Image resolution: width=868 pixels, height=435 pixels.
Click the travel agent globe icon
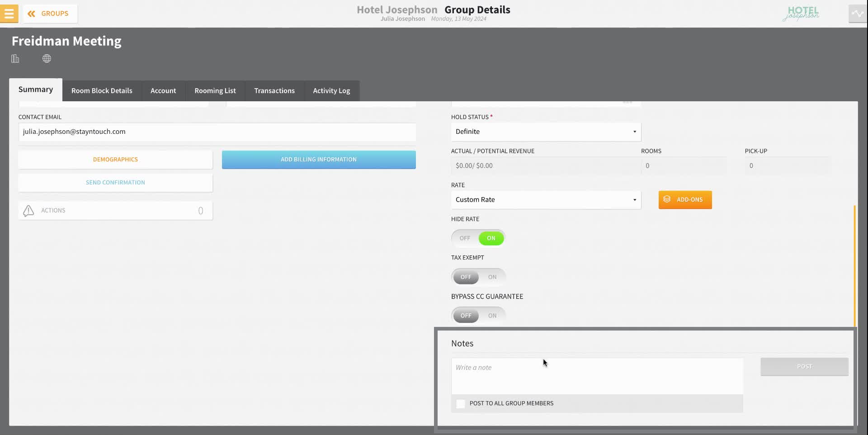coord(47,59)
